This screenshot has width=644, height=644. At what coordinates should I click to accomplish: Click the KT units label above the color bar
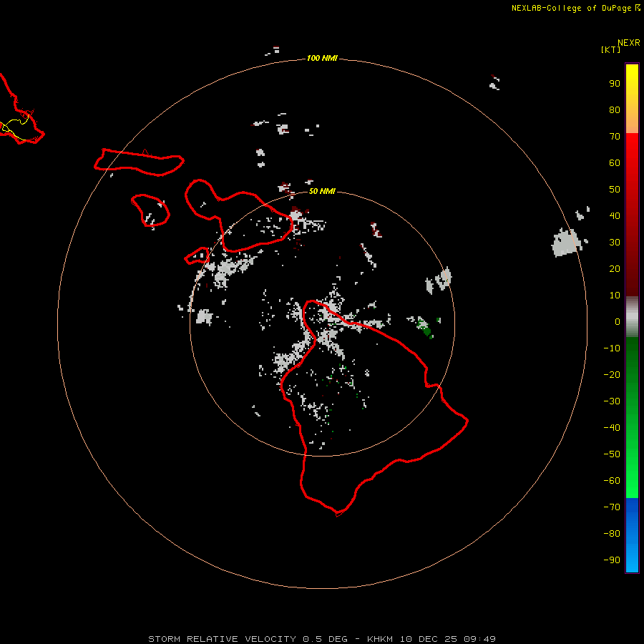(x=611, y=49)
